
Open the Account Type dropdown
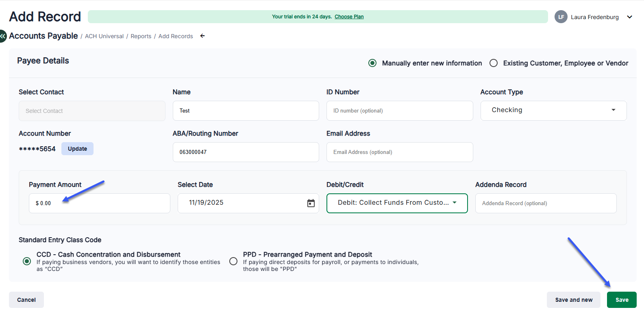(x=553, y=110)
